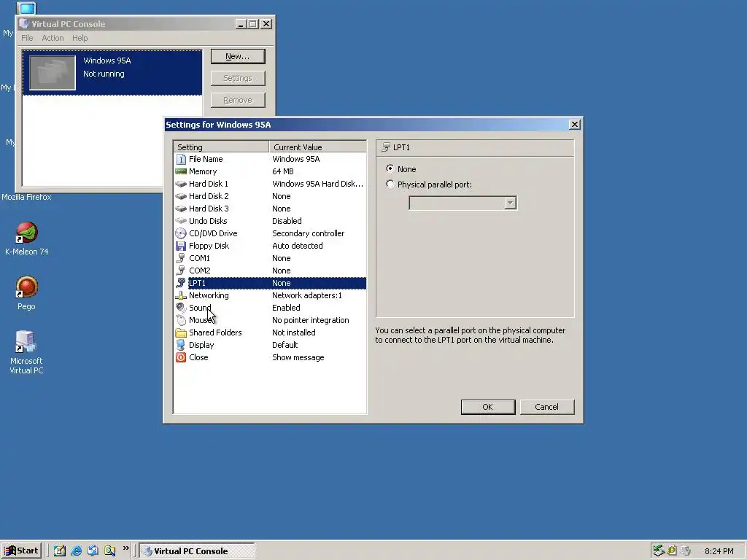Click the OK button
Screen dimensions: 747x560
tap(488, 407)
